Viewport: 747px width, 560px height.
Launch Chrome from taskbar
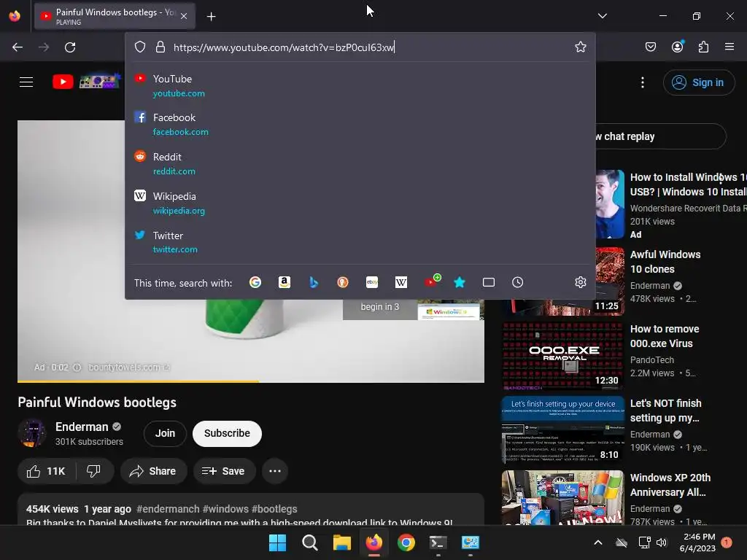click(406, 542)
